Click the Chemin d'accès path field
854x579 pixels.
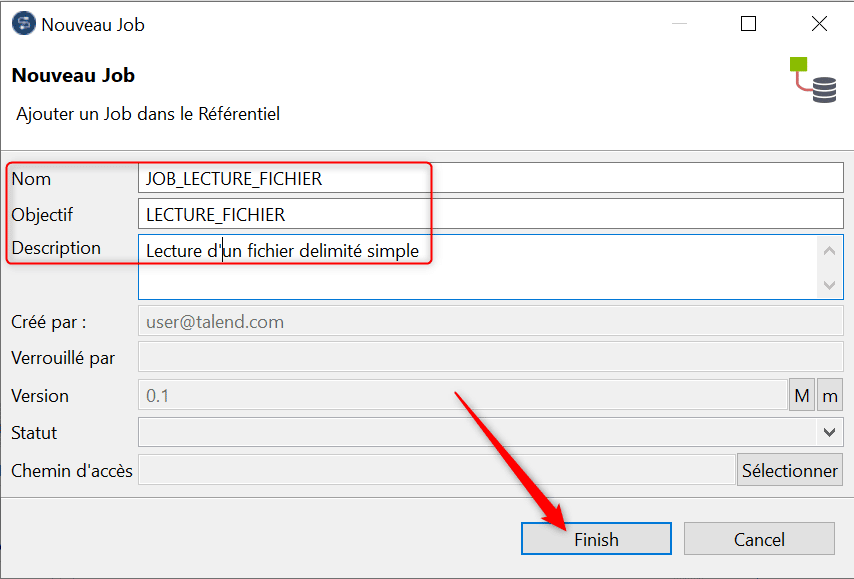[437, 470]
